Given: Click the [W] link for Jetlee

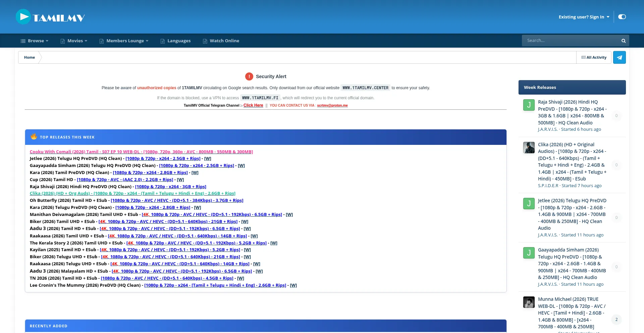Looking at the screenshot, I should 208,159.
